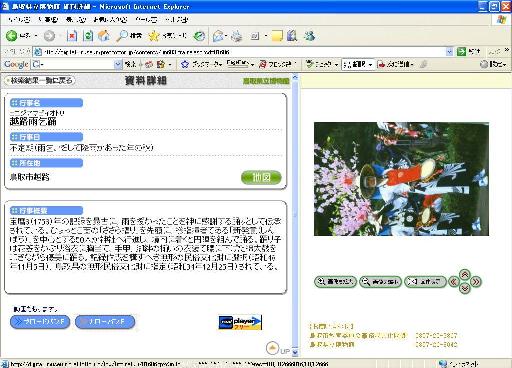The image size is (512, 368).
Task: Click the grey Forward arrow button
Action: pos(49,36)
